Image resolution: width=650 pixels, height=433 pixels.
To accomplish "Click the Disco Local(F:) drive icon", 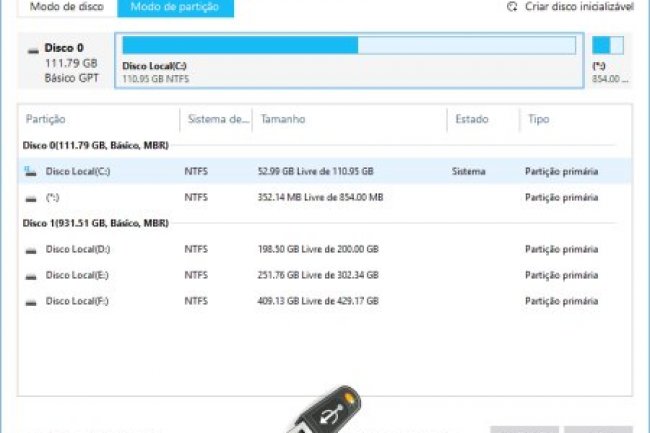I will point(30,300).
